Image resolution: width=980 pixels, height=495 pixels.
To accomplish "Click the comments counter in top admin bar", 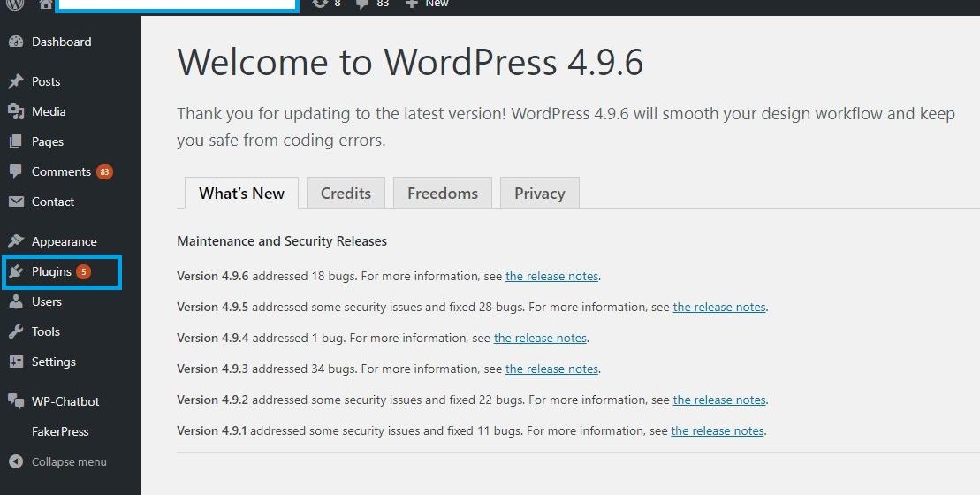I will [373, 4].
